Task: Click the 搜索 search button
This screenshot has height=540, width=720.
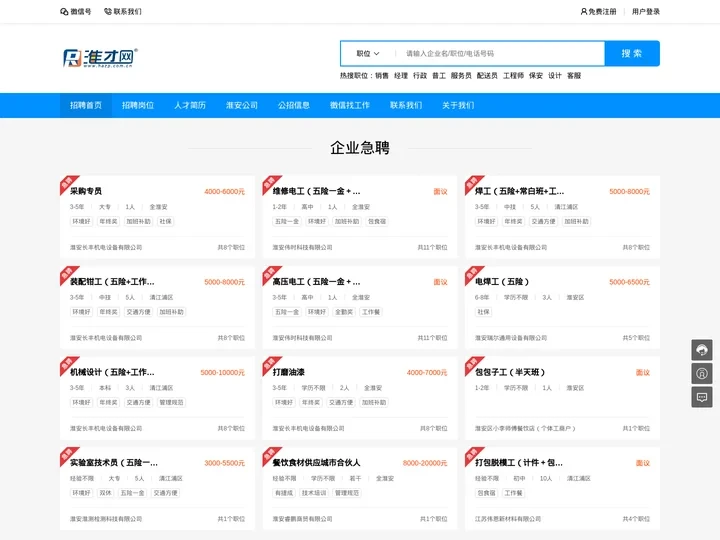Action: 632,54
